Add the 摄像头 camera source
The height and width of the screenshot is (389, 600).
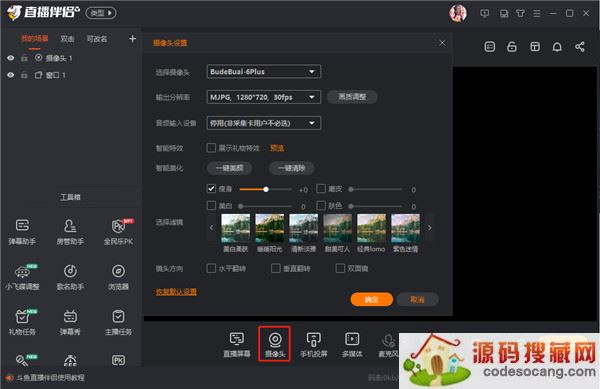(x=275, y=345)
